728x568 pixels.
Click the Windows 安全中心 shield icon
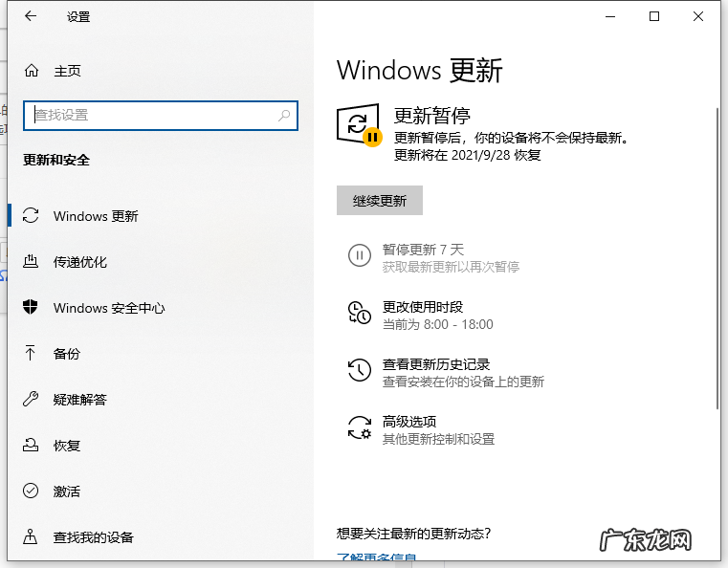(x=31, y=307)
